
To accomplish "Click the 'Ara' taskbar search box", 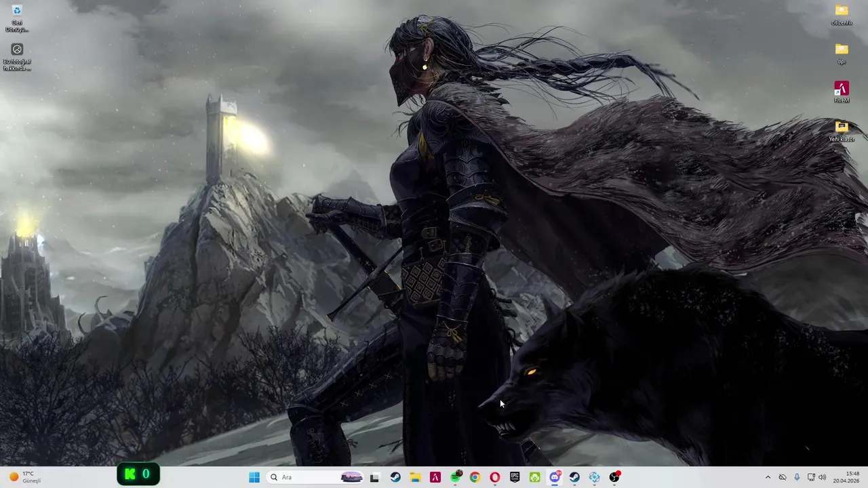I will [316, 477].
